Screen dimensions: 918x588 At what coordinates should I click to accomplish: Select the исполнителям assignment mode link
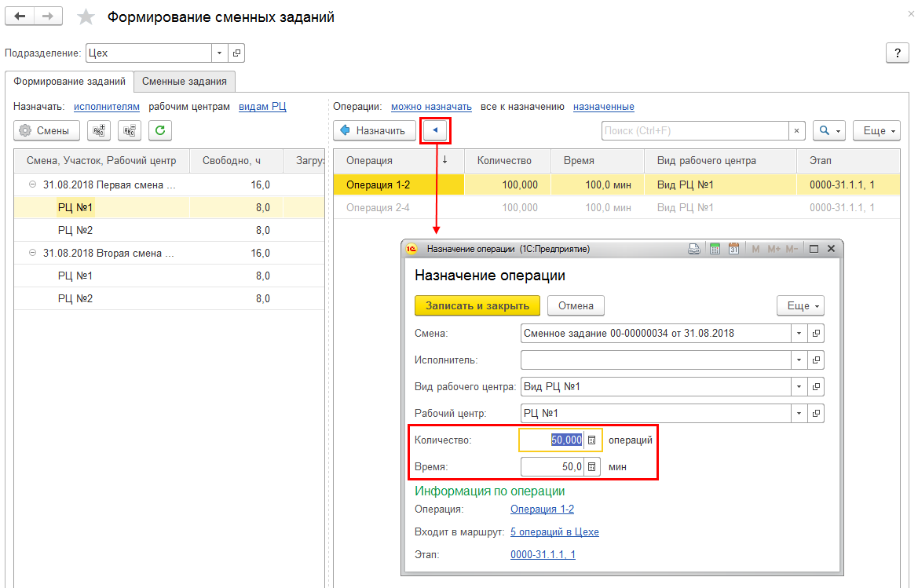pos(107,107)
